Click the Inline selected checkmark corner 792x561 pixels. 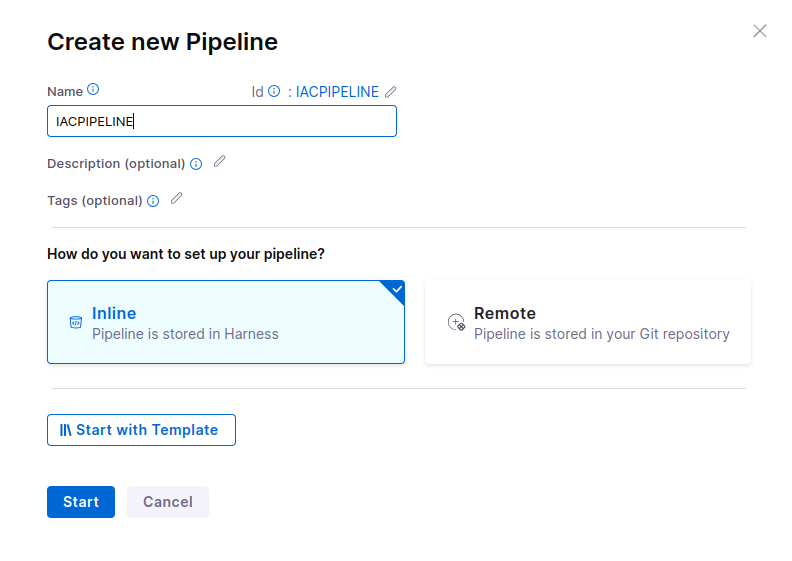point(396,289)
